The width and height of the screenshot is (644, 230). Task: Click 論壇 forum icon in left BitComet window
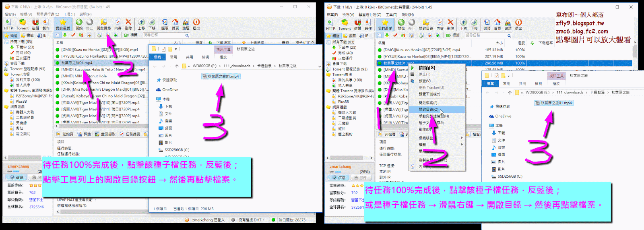tap(186, 24)
